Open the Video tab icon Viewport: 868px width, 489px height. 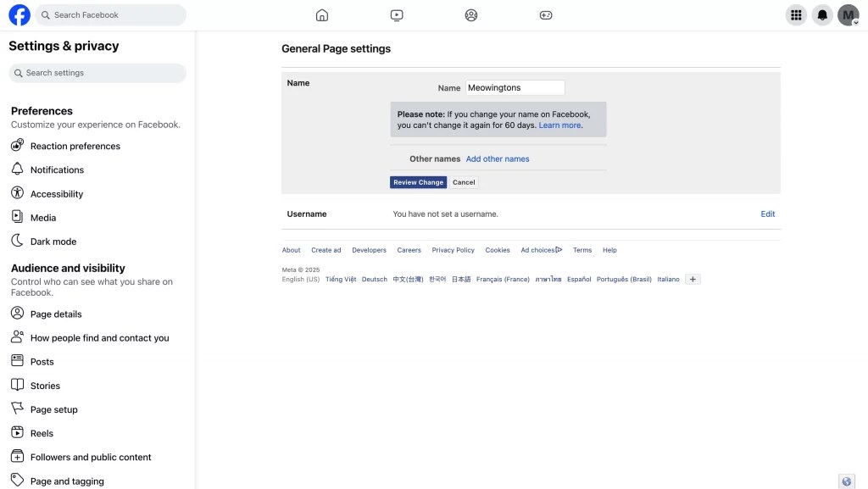coord(397,15)
